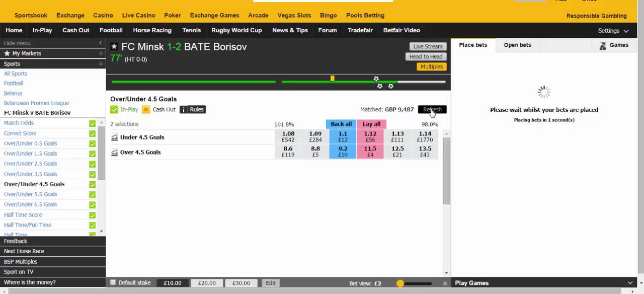644x294 pixels.
Task: Back Under 4.5 Goals at 1.1
Action: coord(343,137)
